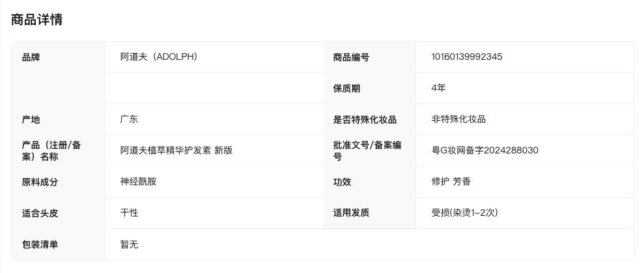Viewport: 644px width, 273px height.
Task: Click the hair type value 受损(染烫1-2次)
Action: point(464,213)
